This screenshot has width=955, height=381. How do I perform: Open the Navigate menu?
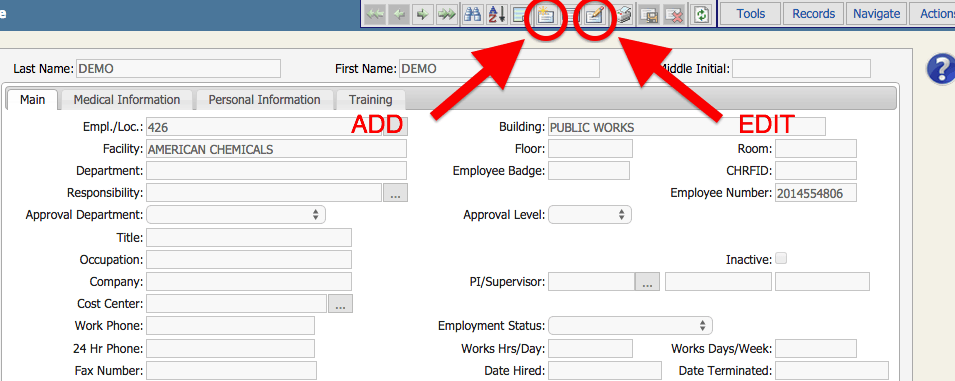pos(876,13)
